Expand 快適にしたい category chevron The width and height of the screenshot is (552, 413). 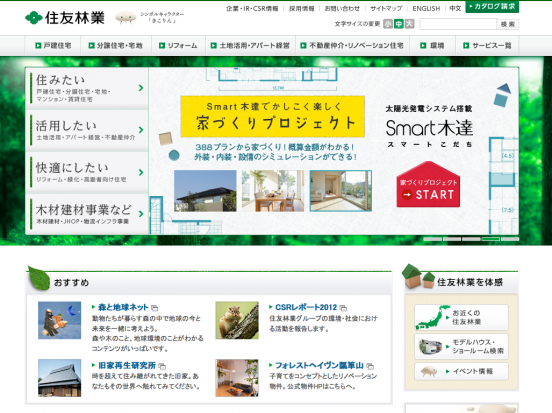tap(141, 172)
